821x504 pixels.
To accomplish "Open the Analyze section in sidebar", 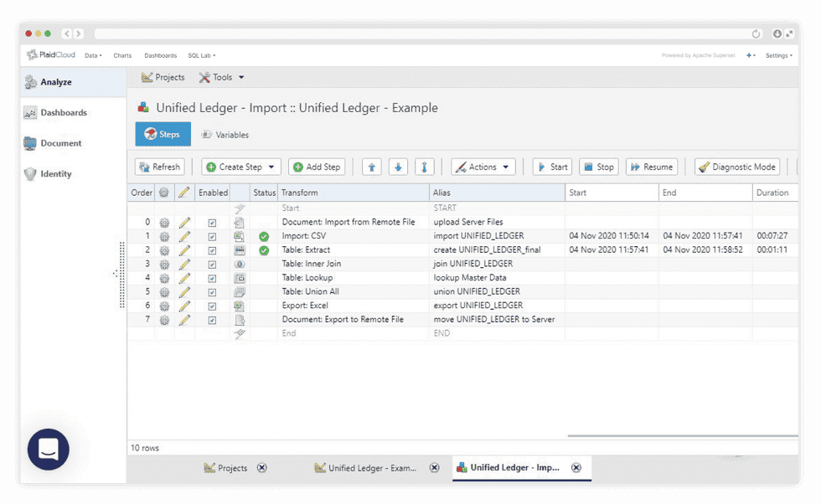I will tap(74, 82).
